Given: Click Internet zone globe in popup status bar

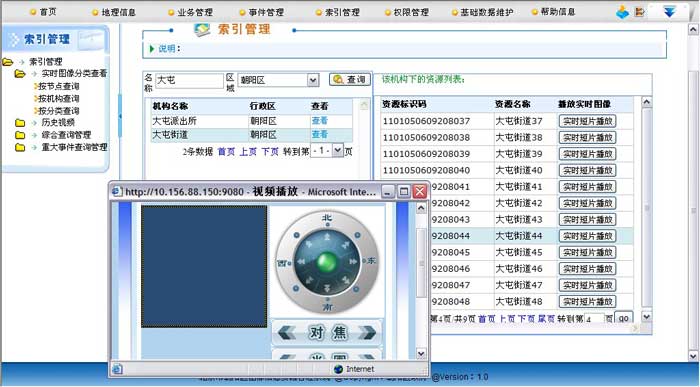Looking at the screenshot, I should [338, 369].
